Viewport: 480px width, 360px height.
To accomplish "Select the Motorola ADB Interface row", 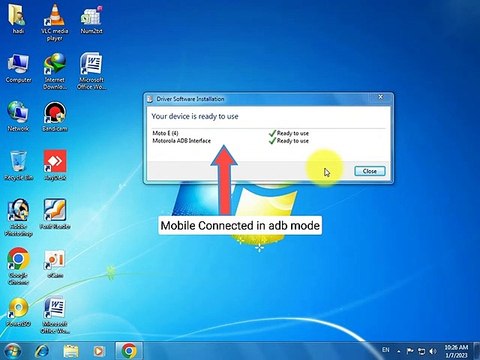I will coord(182,141).
